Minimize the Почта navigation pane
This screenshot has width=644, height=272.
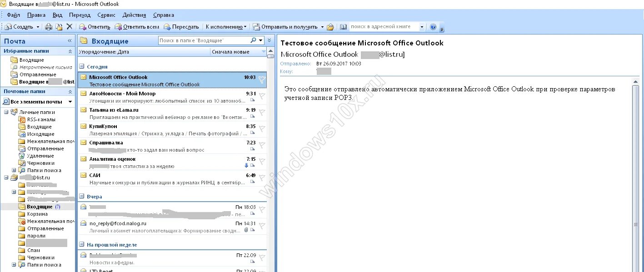click(70, 41)
